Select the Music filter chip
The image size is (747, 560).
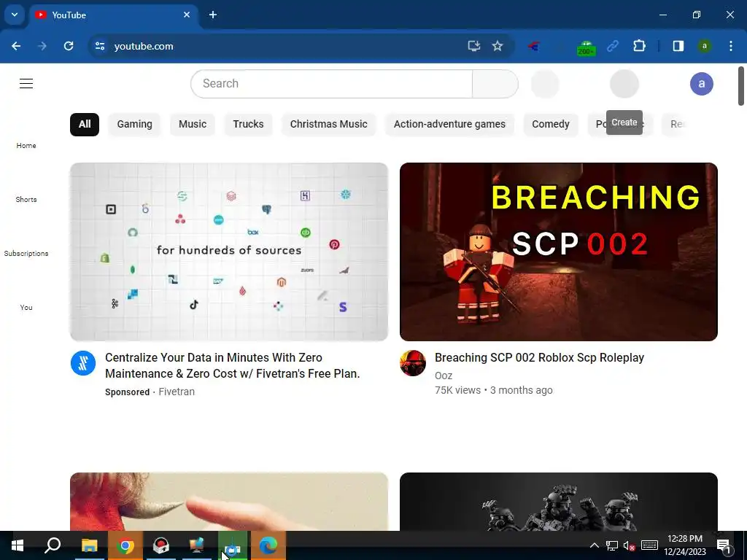click(193, 124)
